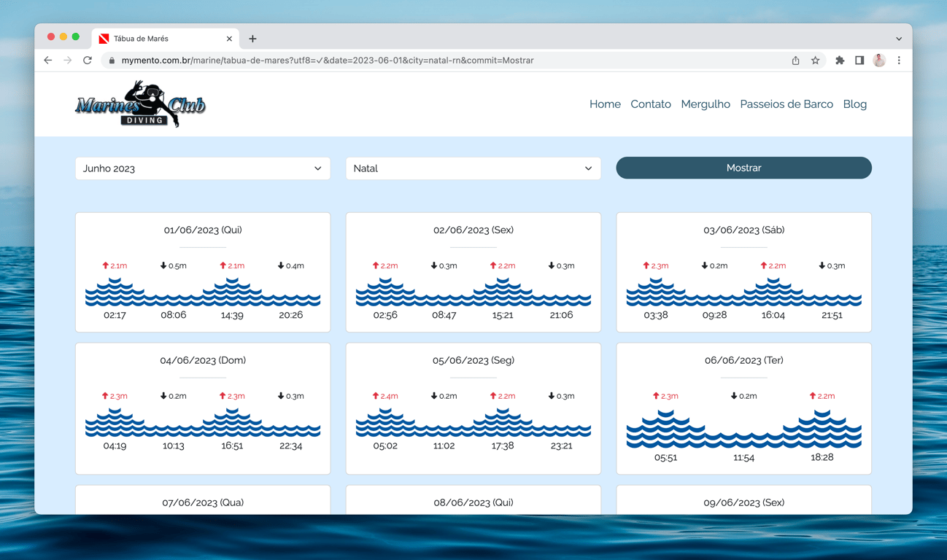Image resolution: width=947 pixels, height=560 pixels.
Task: Go to Passeios de Barco page
Action: 786,104
